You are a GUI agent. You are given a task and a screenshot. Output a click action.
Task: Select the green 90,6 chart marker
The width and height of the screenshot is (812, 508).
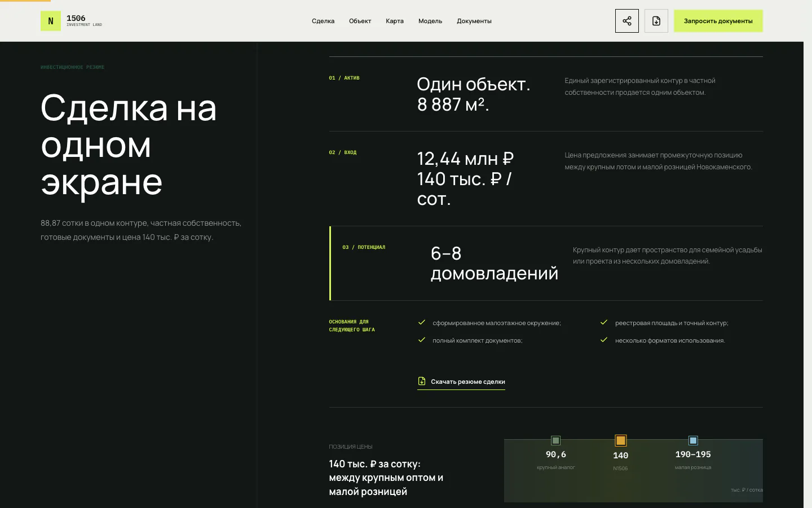(x=555, y=440)
